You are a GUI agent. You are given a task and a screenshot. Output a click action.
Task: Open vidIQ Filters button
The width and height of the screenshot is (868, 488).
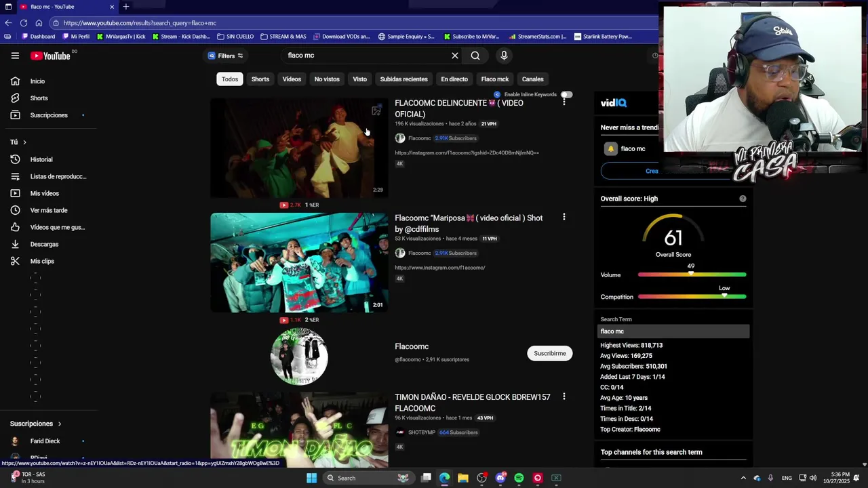tap(225, 56)
